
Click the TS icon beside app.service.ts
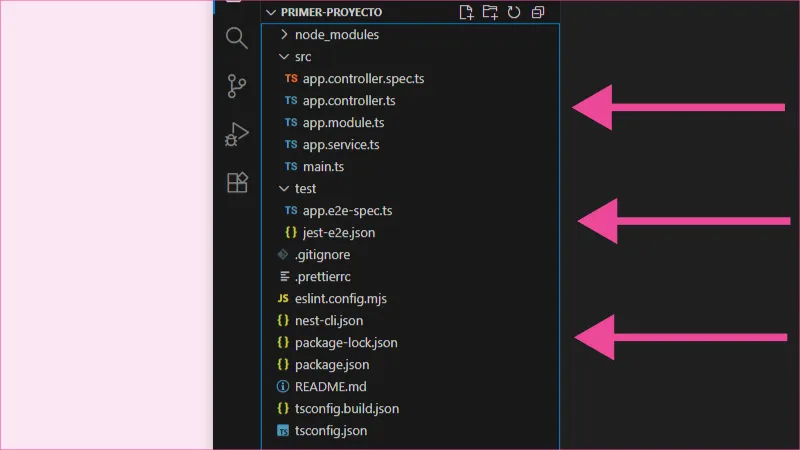[x=291, y=144]
